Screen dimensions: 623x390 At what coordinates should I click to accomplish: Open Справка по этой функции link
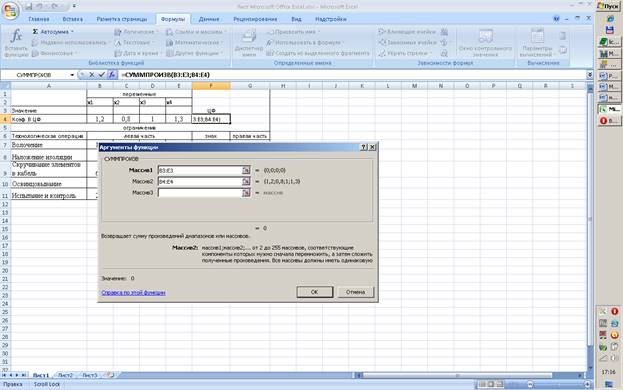[x=134, y=293]
